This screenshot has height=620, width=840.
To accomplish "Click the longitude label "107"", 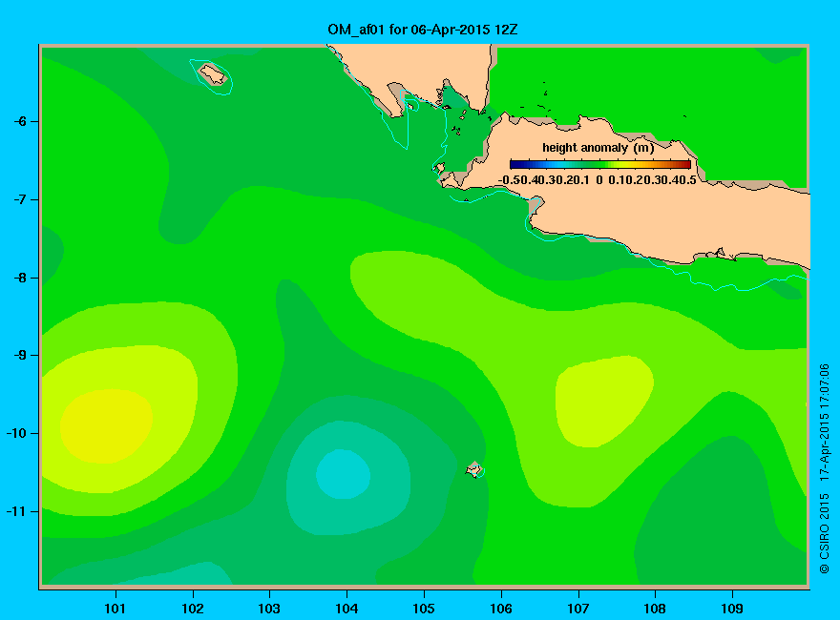I will [x=578, y=609].
